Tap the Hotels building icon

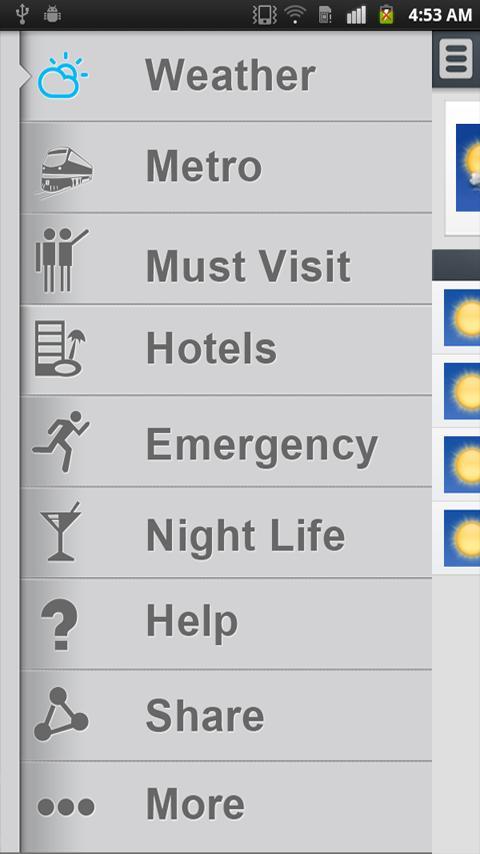[x=60, y=349]
